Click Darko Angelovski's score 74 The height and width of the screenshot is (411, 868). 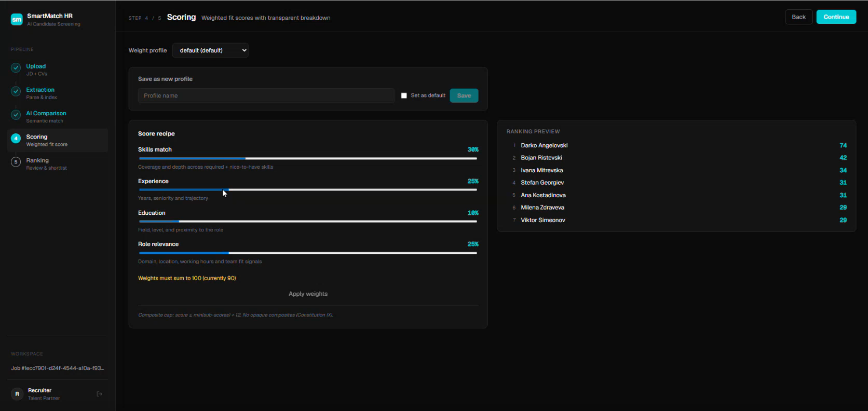[843, 145]
